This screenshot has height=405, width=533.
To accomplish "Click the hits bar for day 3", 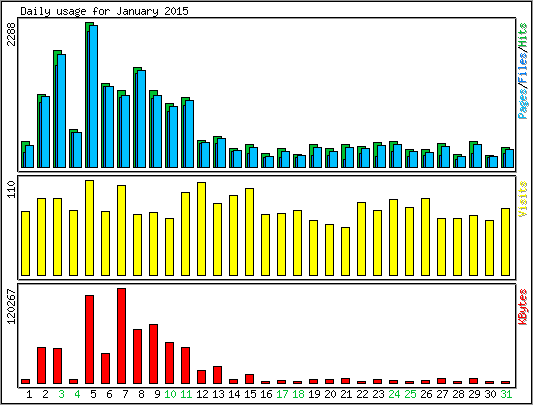I will (x=57, y=109).
